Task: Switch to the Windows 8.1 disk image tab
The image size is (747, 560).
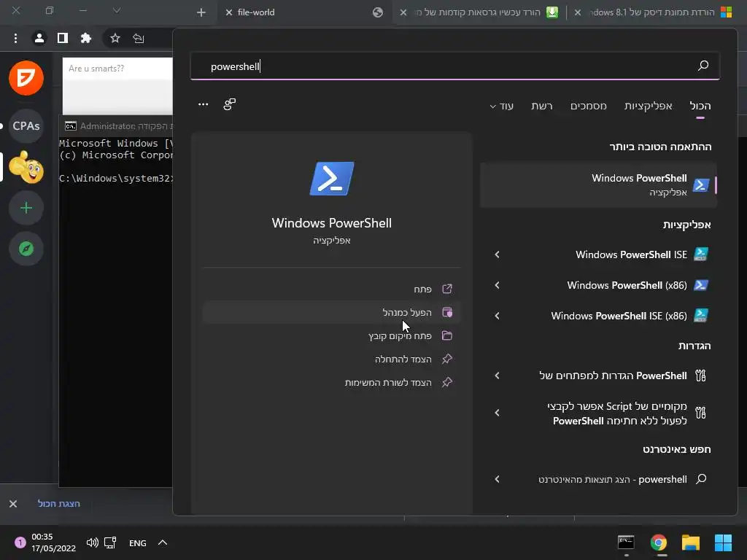Action: [x=653, y=12]
